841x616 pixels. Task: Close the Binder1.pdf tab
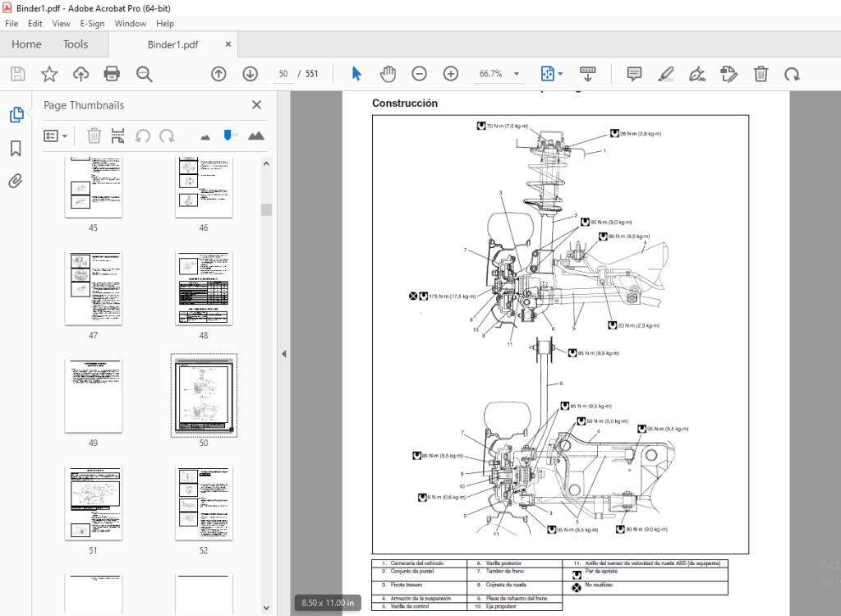pyautogui.click(x=228, y=44)
